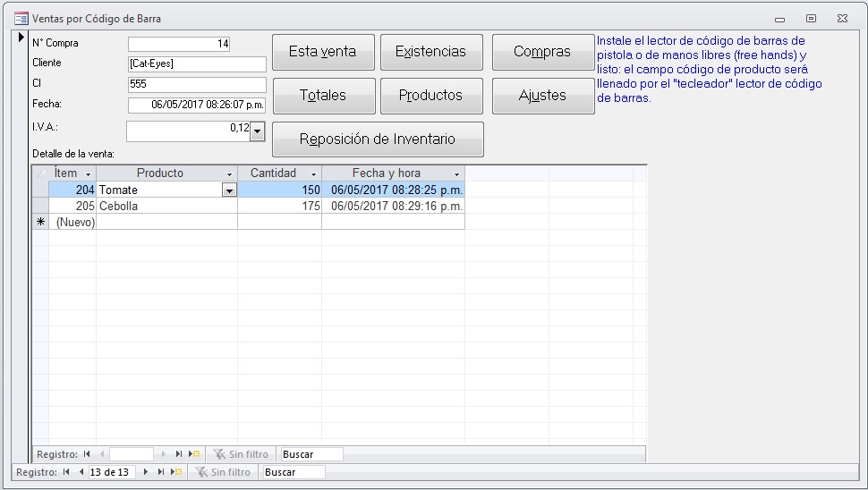Click the 'Esta venta' button
Screen dimensions: 868x490
[322, 52]
